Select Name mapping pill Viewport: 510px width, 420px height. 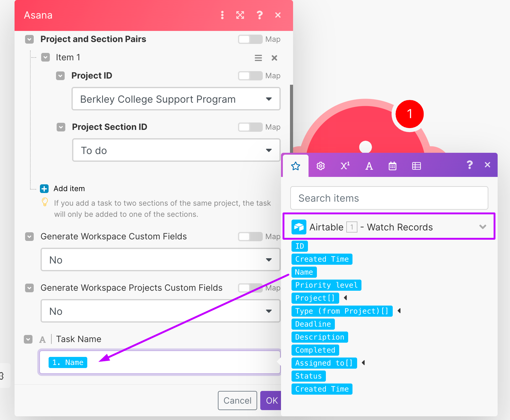304,272
